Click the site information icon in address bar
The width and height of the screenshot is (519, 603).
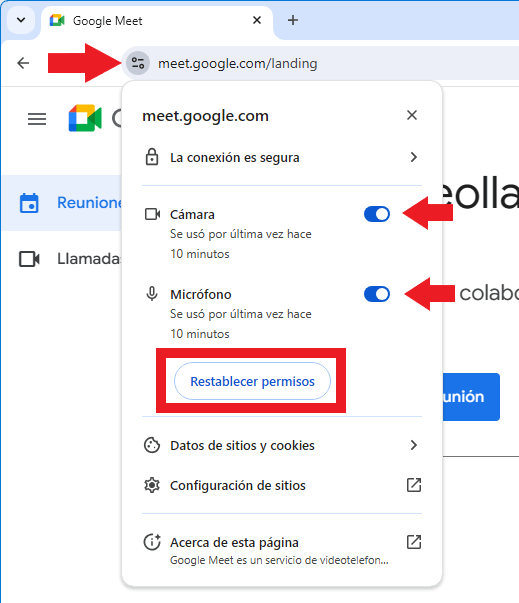pos(138,63)
